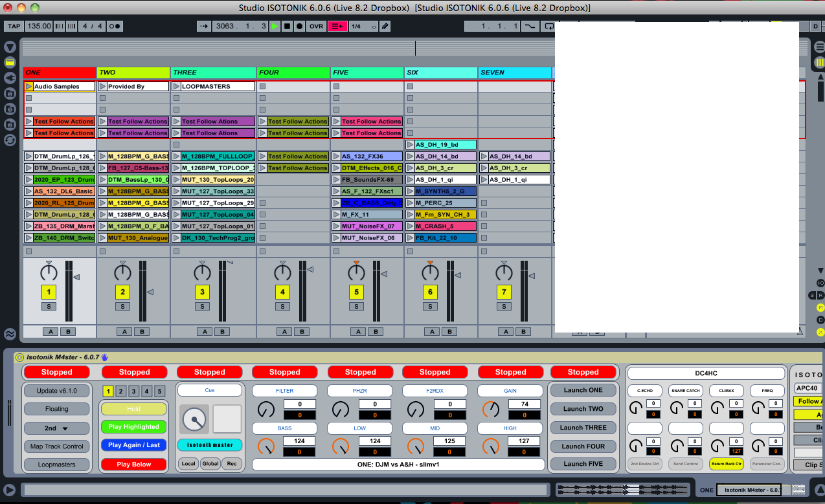Toggle track 4 activator button
The width and height of the screenshot is (825, 504).
282,292
